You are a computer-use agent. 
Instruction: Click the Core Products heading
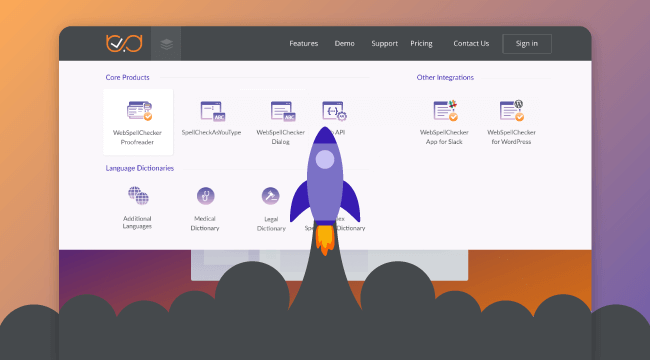[127, 77]
